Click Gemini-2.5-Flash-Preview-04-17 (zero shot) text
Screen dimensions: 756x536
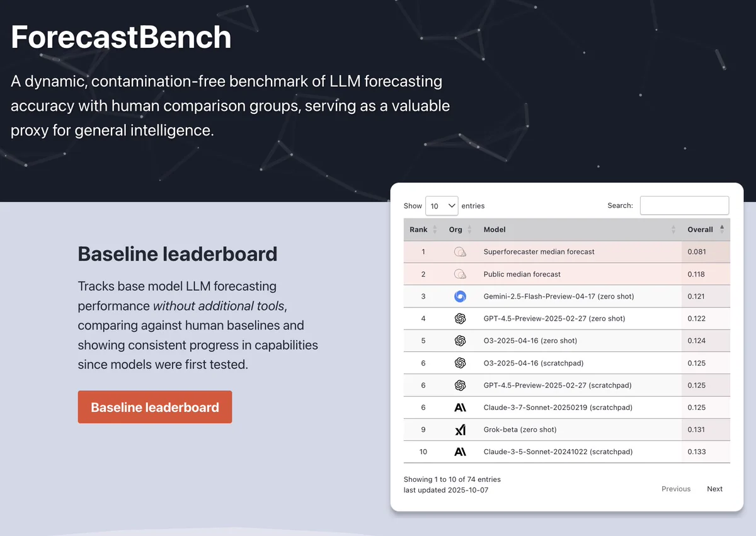pos(559,296)
